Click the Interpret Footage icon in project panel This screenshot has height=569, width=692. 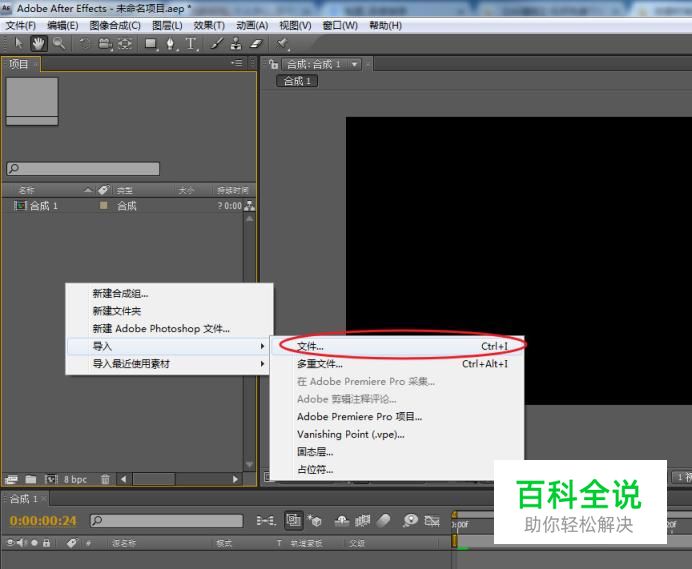click(x=11, y=479)
